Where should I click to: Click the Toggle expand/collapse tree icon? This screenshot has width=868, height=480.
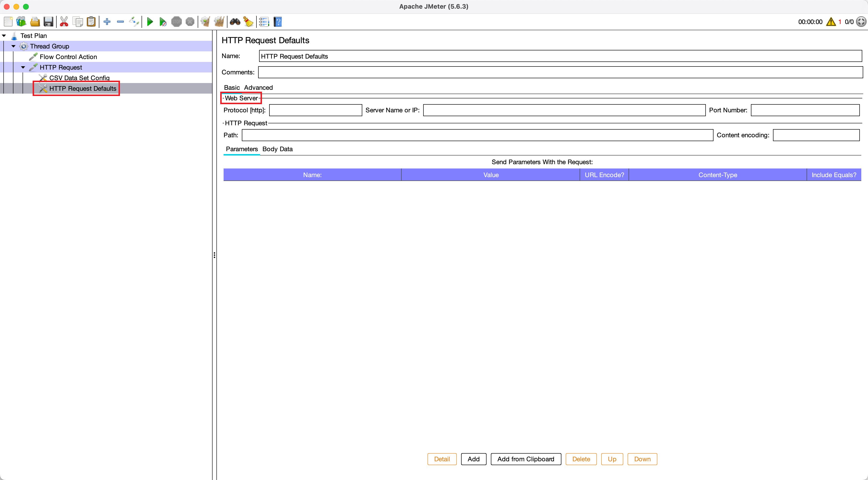134,22
